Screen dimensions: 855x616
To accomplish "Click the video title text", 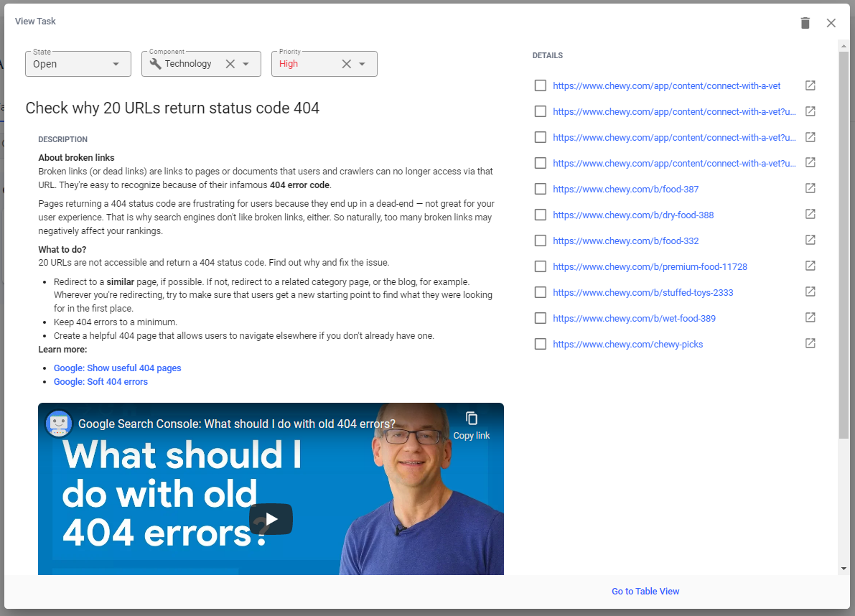I will pyautogui.click(x=237, y=424).
